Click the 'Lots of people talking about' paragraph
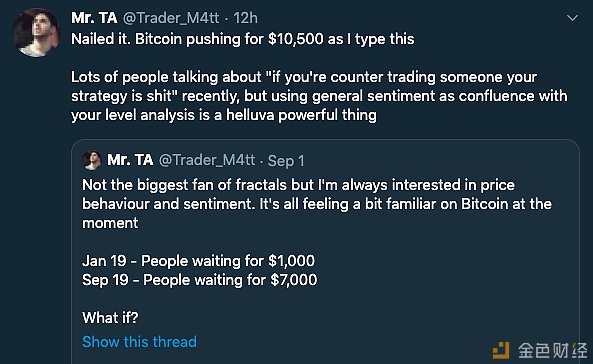593x364 pixels. (319, 96)
